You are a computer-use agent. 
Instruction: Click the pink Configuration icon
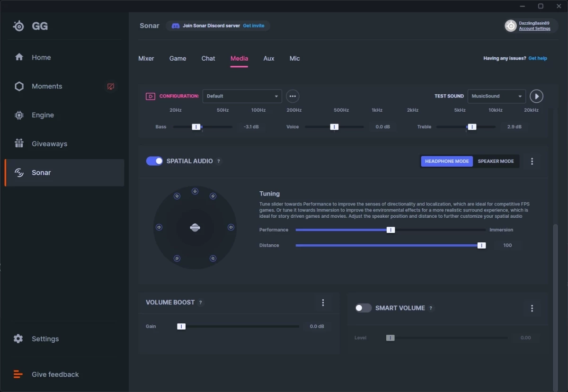pos(151,96)
